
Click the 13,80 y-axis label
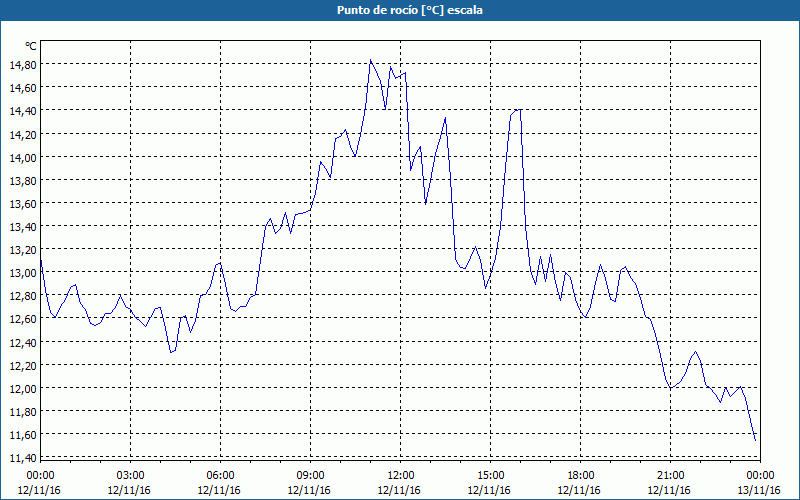22,181
